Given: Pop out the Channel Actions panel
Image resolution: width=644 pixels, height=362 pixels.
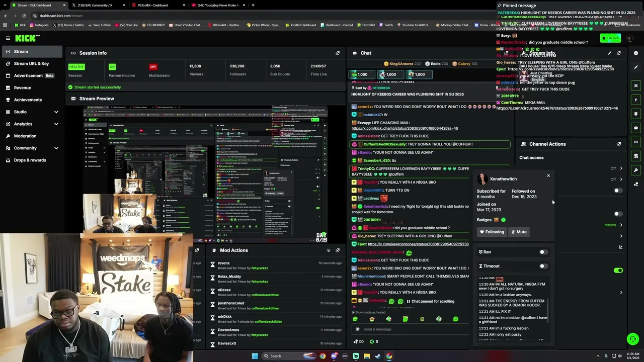Looking at the screenshot, I should click(x=619, y=144).
